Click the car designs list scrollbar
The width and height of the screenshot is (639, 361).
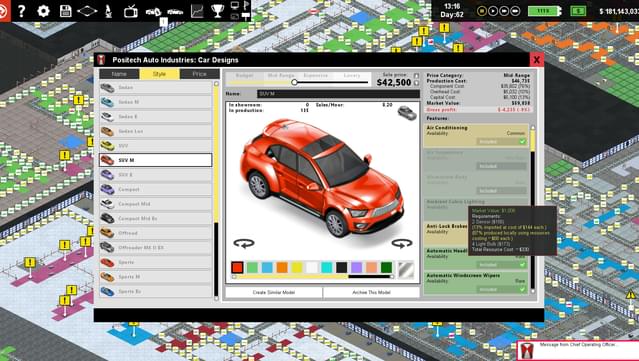click(x=216, y=191)
